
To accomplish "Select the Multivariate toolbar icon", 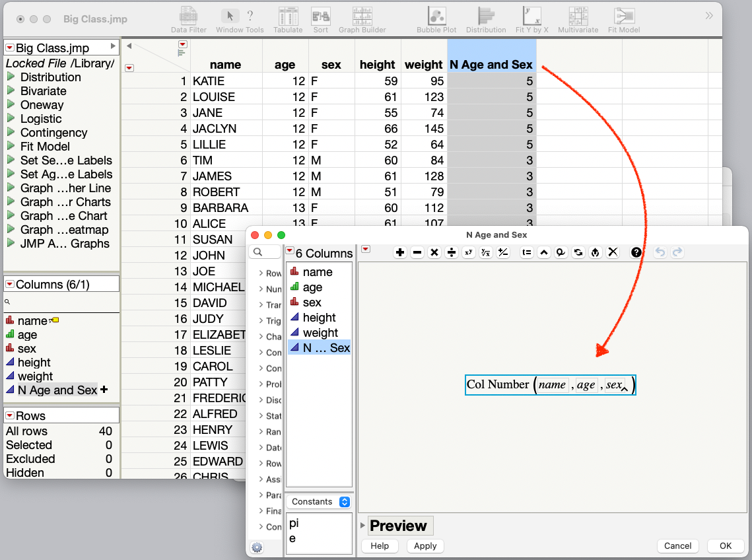I will tap(578, 17).
